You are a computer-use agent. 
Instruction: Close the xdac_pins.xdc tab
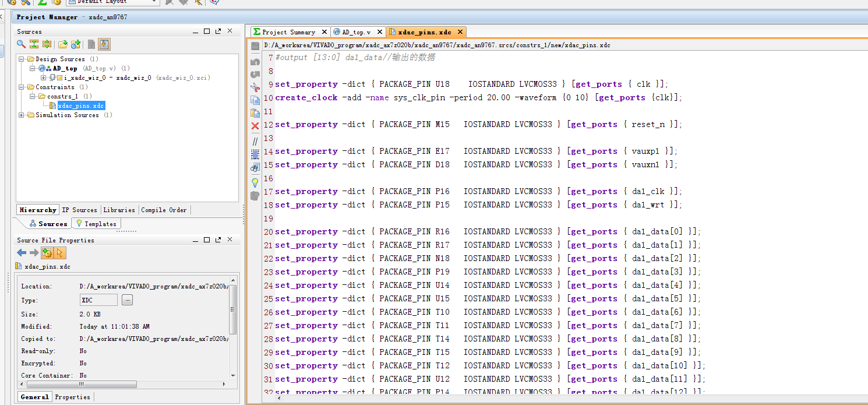pos(460,32)
